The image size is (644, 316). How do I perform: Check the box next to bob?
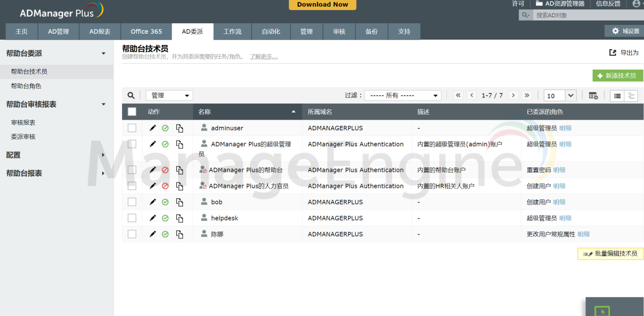(132, 202)
